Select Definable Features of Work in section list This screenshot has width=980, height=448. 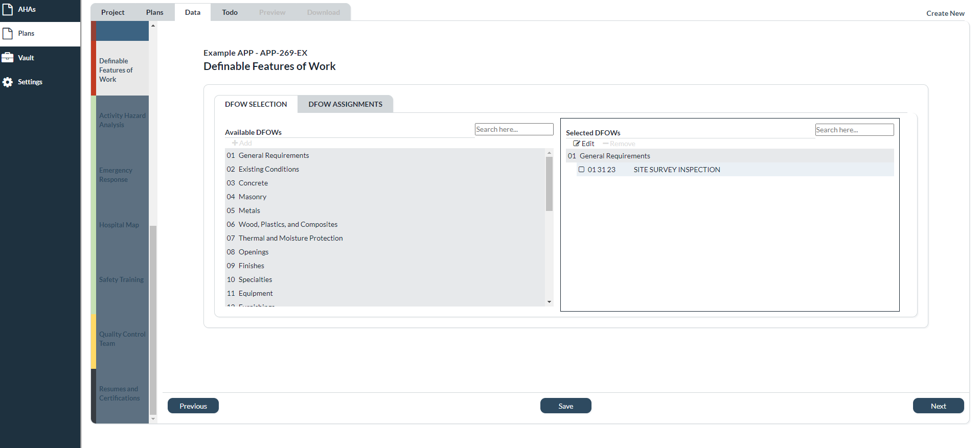(120, 68)
